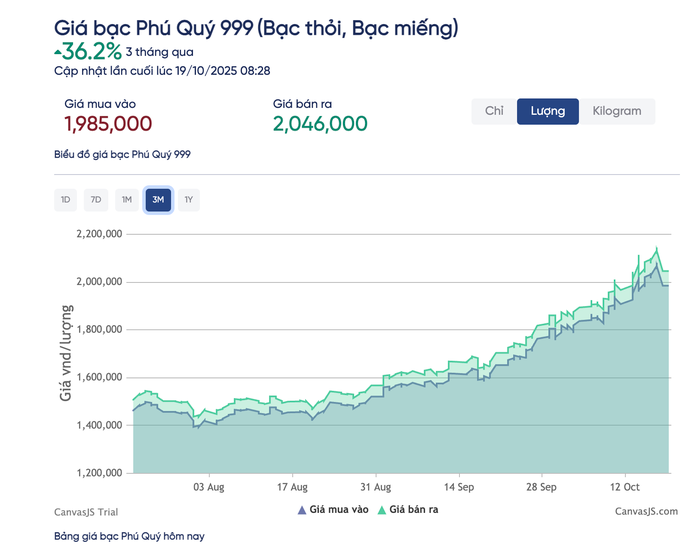Choose the Kilogram unit option
This screenshot has height=546, width=698.
coord(617,111)
